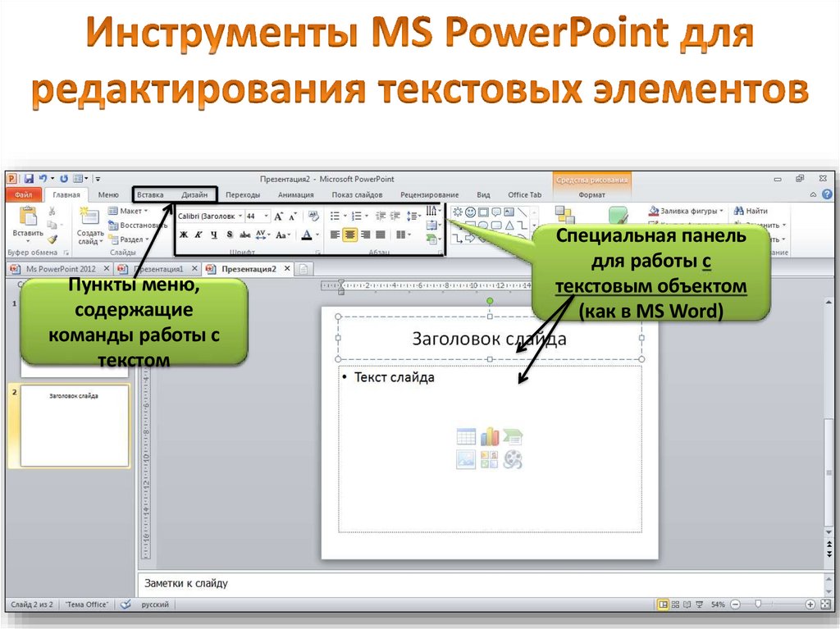The height and width of the screenshot is (629, 840).
Task: Open the Calibri font name dropdown
Action: [240, 216]
